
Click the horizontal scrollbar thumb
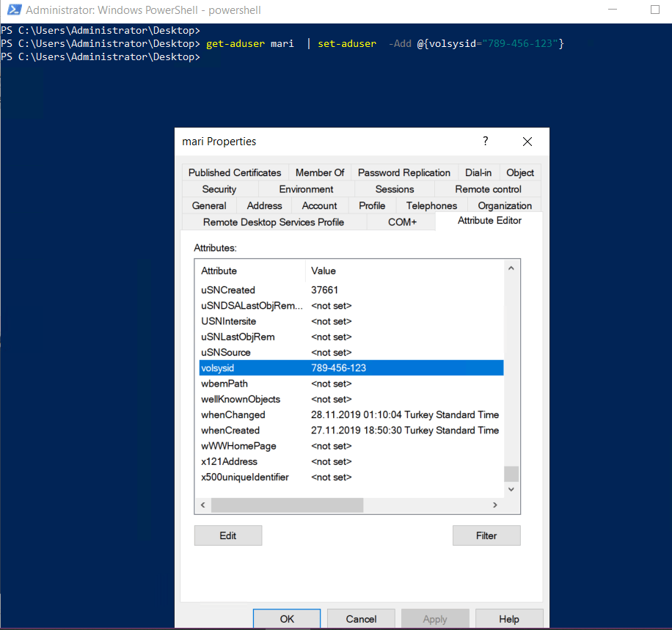287,505
